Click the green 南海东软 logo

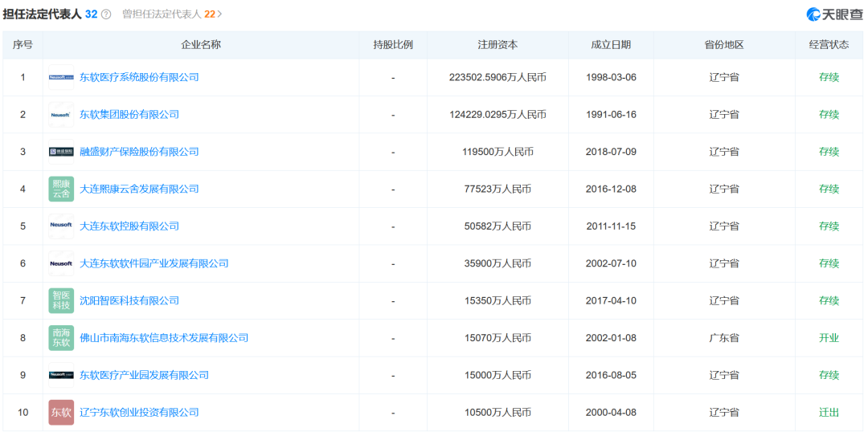click(x=61, y=337)
